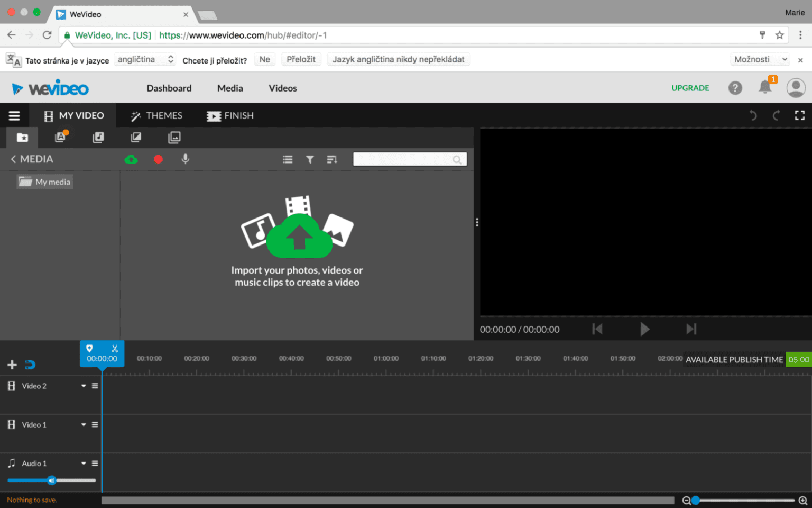Click the UPGRADE link
Viewport: 812px width, 508px height.
click(690, 88)
